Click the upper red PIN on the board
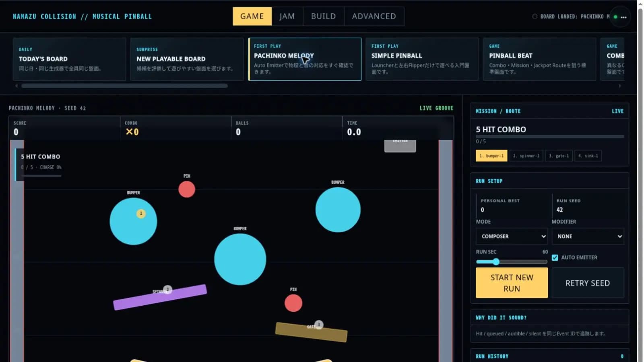Screen dimensions: 644x362 [x=187, y=189]
